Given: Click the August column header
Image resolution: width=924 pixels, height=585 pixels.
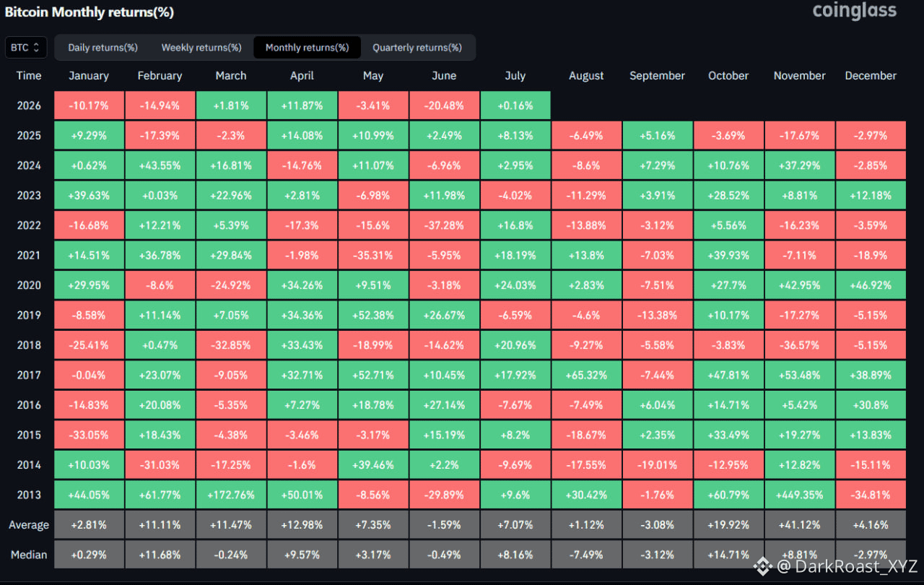Looking at the screenshot, I should point(586,76).
